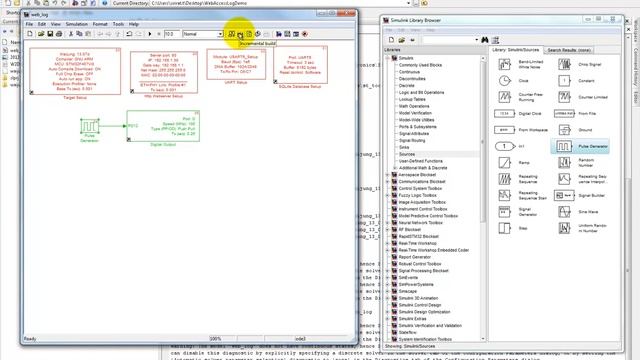Select the Target Setup block on canvas
This screenshot has width=640, height=360.
[x=75, y=71]
